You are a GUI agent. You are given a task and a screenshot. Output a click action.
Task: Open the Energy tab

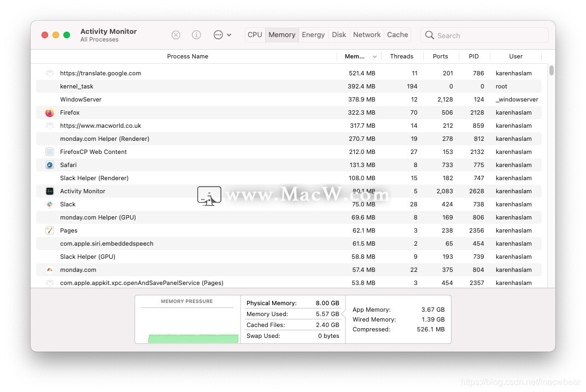point(313,35)
